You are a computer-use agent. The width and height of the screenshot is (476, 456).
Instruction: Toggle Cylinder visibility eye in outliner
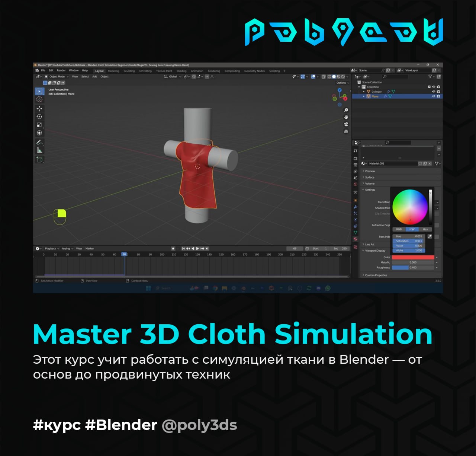pyautogui.click(x=434, y=92)
